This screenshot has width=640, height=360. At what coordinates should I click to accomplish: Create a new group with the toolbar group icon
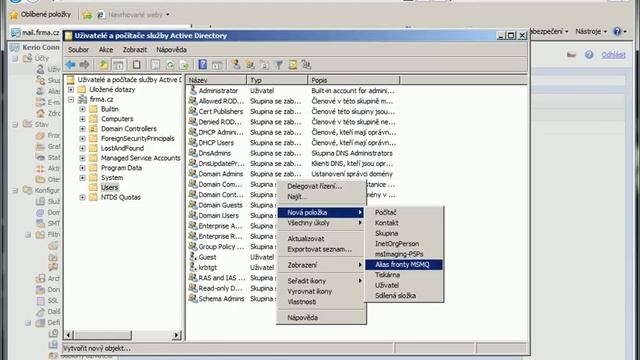coord(250,64)
